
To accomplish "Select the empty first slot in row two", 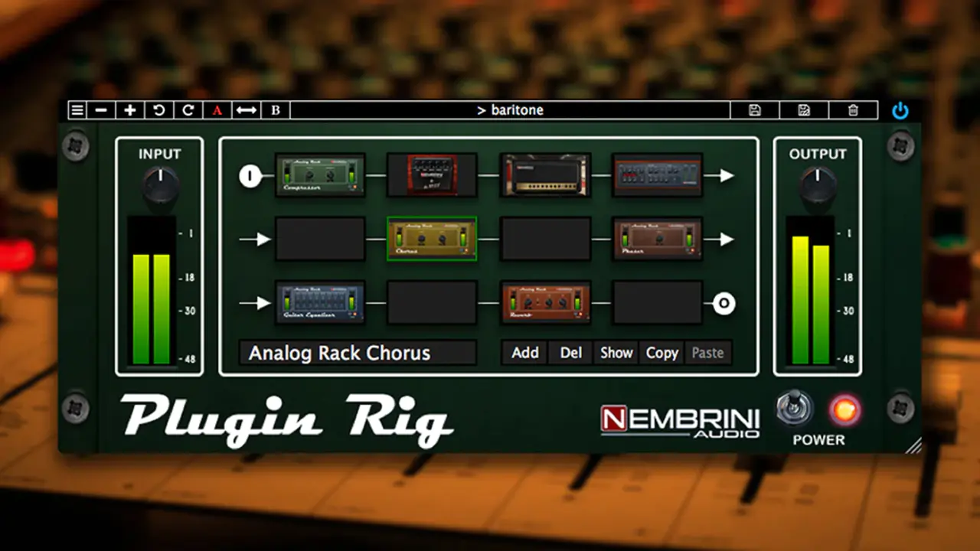I will (x=320, y=239).
